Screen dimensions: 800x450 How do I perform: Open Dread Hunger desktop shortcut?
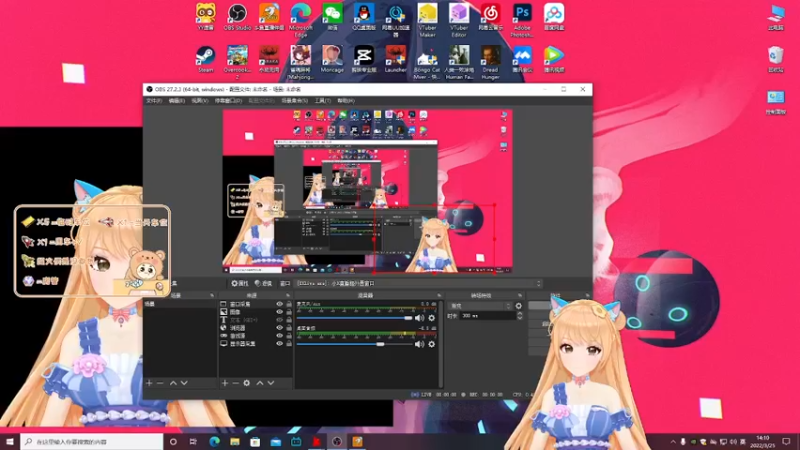pyautogui.click(x=490, y=62)
